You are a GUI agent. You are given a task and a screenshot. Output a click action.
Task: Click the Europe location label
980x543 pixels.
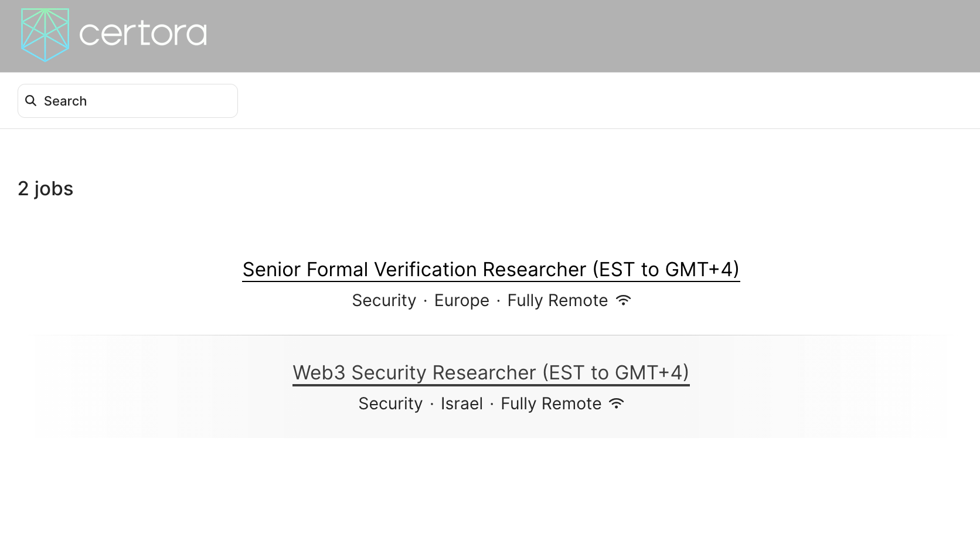tap(461, 300)
